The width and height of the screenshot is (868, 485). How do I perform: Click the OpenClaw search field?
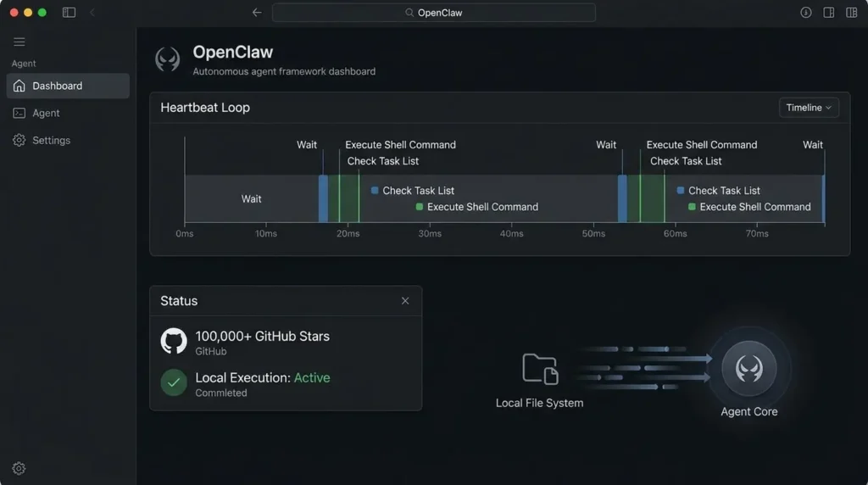[x=434, y=13]
